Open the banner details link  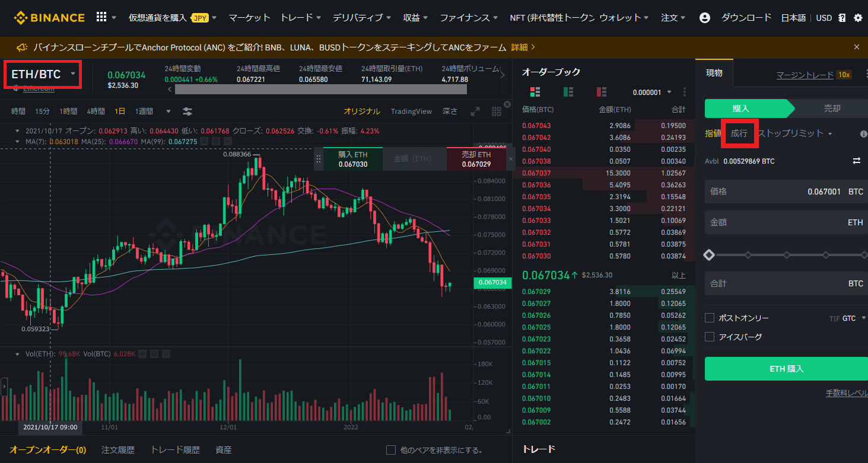coord(523,47)
